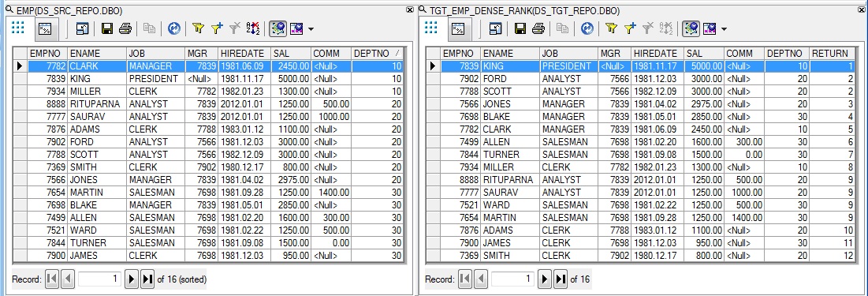This screenshot has height=296, width=868.
Task: Expand the dropdown arrow in TGT_EMP_DENSE_RANK toolbar
Action: pos(724,29)
